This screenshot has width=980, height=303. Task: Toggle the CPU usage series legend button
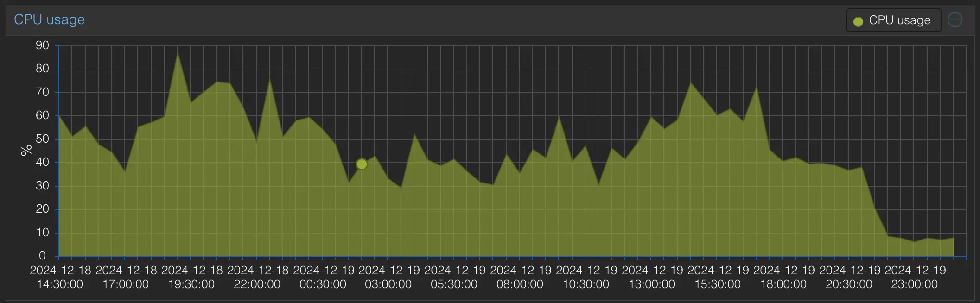point(893,20)
